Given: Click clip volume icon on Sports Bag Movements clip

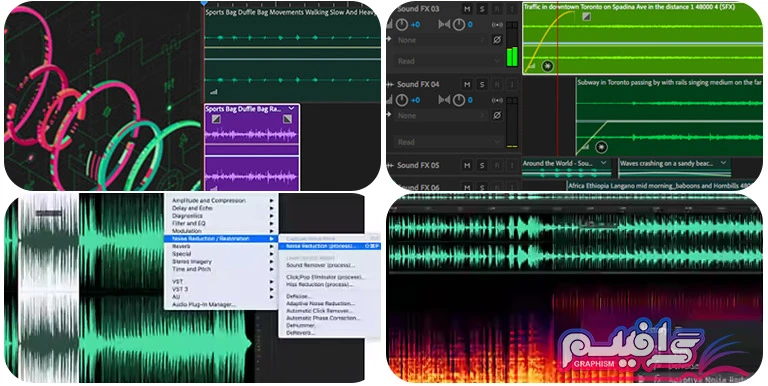Looking at the screenshot, I should click(x=214, y=92).
